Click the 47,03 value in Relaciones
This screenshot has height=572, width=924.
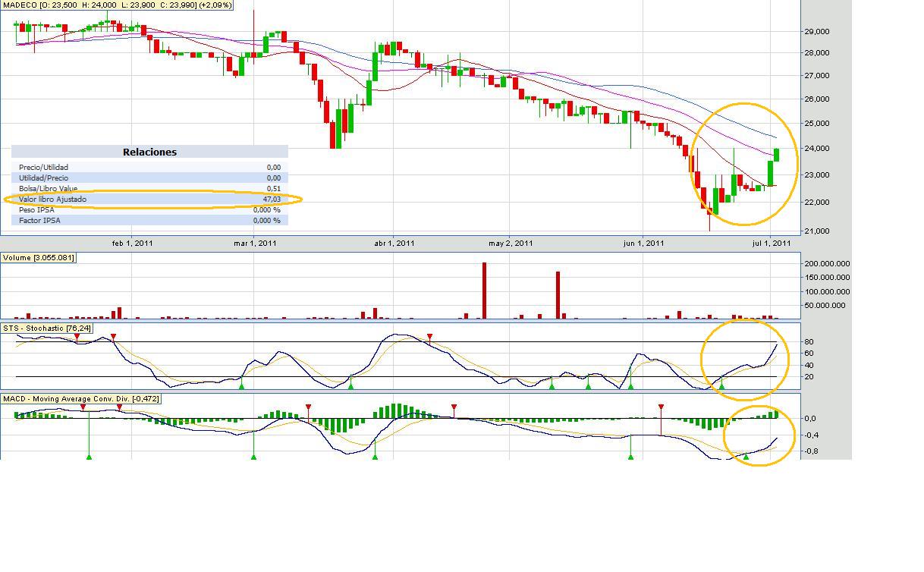[x=272, y=200]
